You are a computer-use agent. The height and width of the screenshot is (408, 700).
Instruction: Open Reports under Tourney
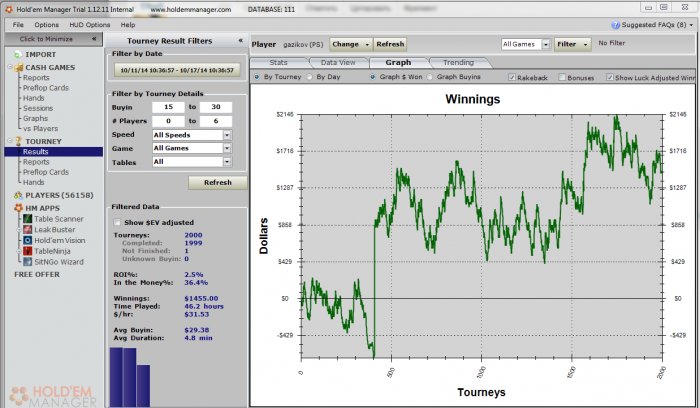pyautogui.click(x=36, y=162)
